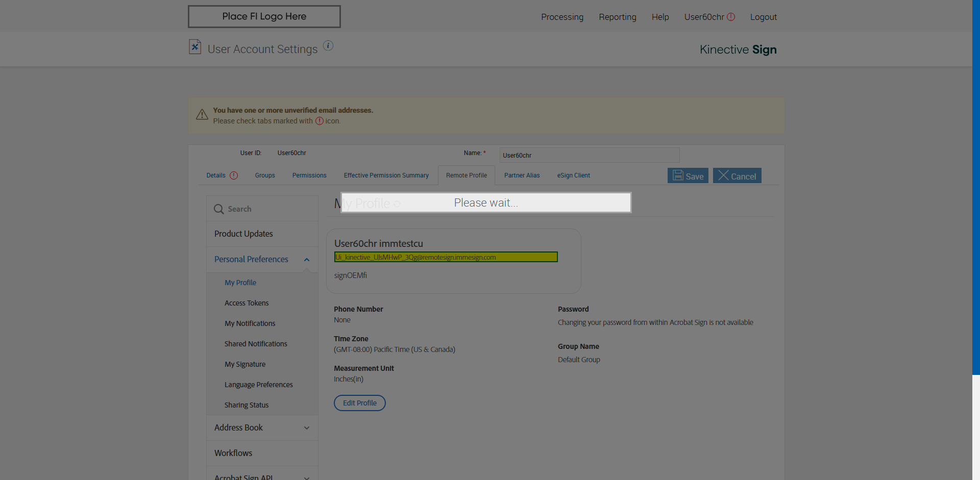The height and width of the screenshot is (480, 980).
Task: Click the search magnifier icon in the sidebar
Action: (x=219, y=209)
